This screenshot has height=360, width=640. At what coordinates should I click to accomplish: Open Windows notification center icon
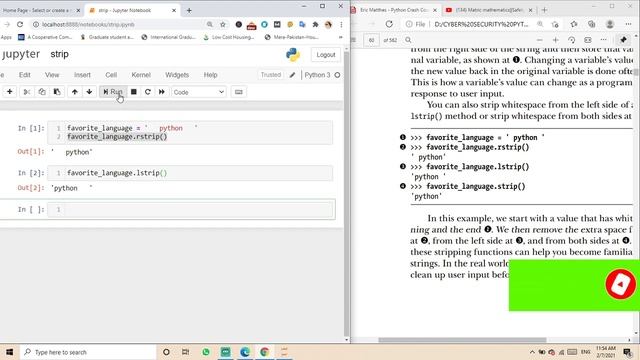(x=628, y=352)
